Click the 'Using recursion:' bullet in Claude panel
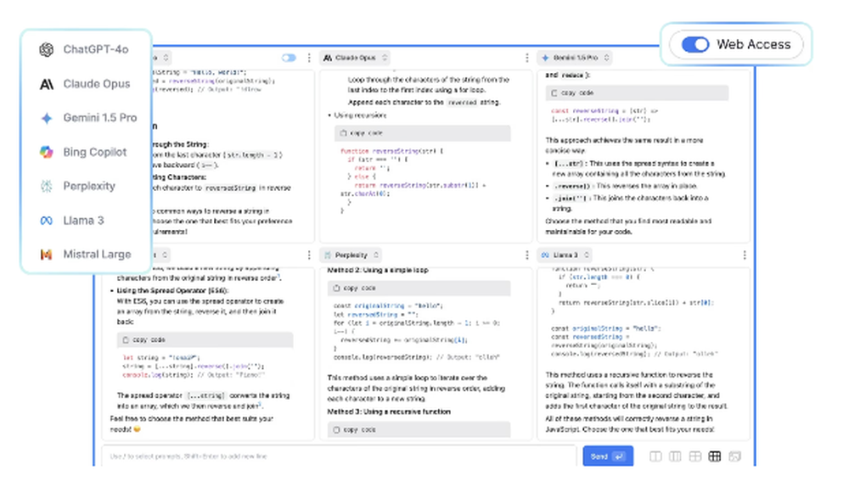The image size is (849, 504). coord(359,115)
